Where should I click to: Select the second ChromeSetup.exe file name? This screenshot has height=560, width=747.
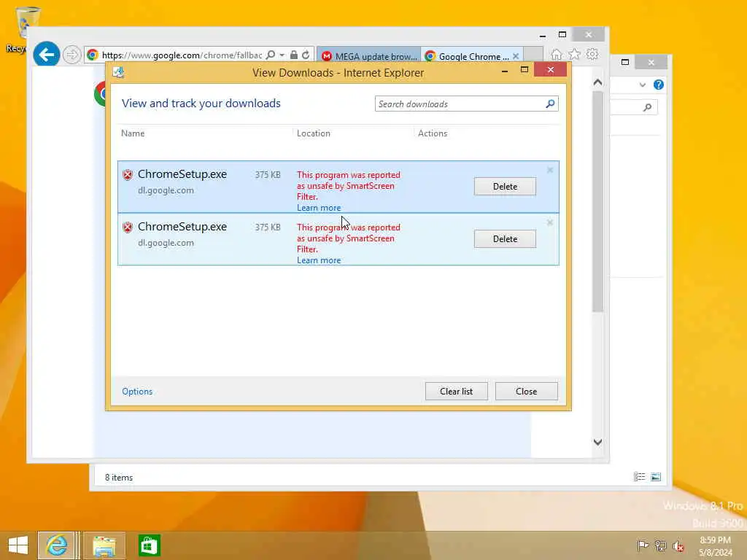pyautogui.click(x=182, y=227)
